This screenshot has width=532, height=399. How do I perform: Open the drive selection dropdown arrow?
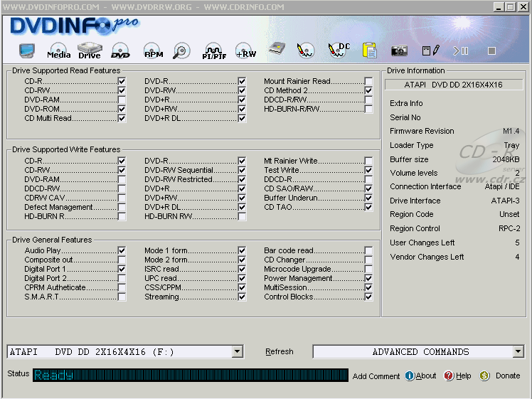click(x=238, y=351)
